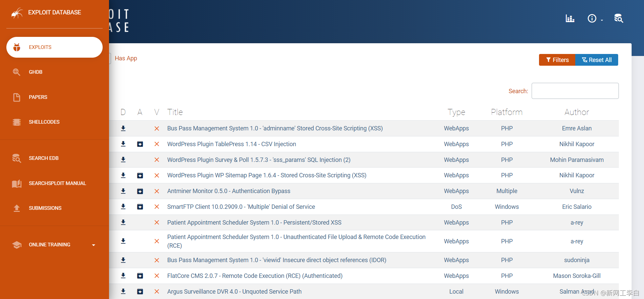
Task: Open Bus Pass 'adminname' Stored XSS title link
Action: pyautogui.click(x=275, y=128)
